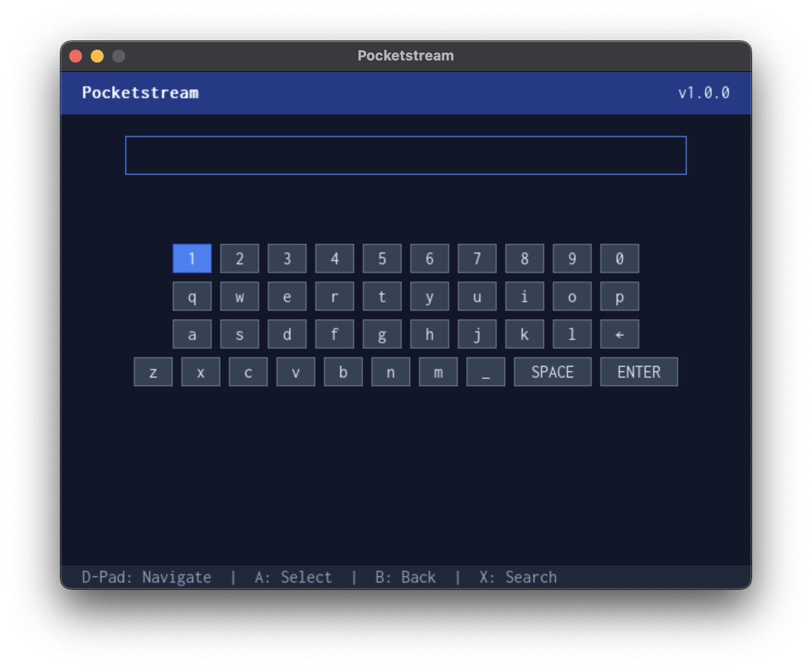Tap the letter q key
812x669 pixels.
[x=192, y=296]
